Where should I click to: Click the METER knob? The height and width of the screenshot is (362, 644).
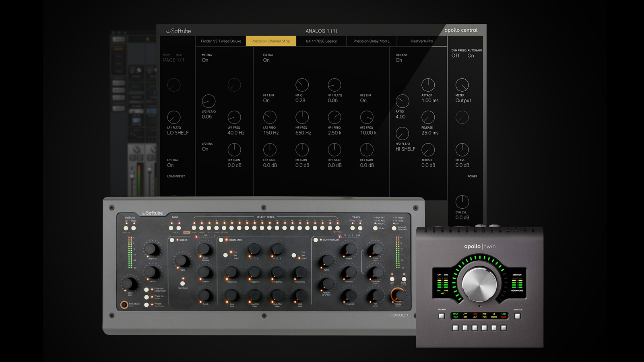click(462, 85)
